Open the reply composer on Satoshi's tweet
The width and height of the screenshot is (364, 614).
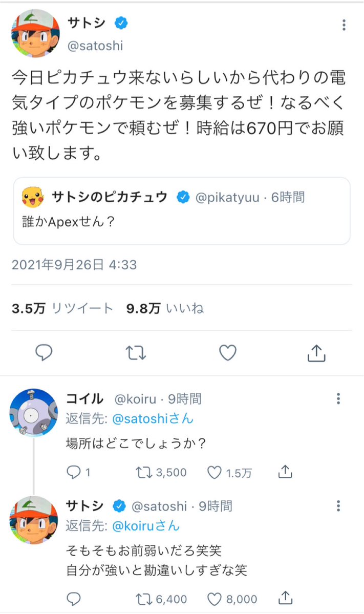[x=45, y=352]
